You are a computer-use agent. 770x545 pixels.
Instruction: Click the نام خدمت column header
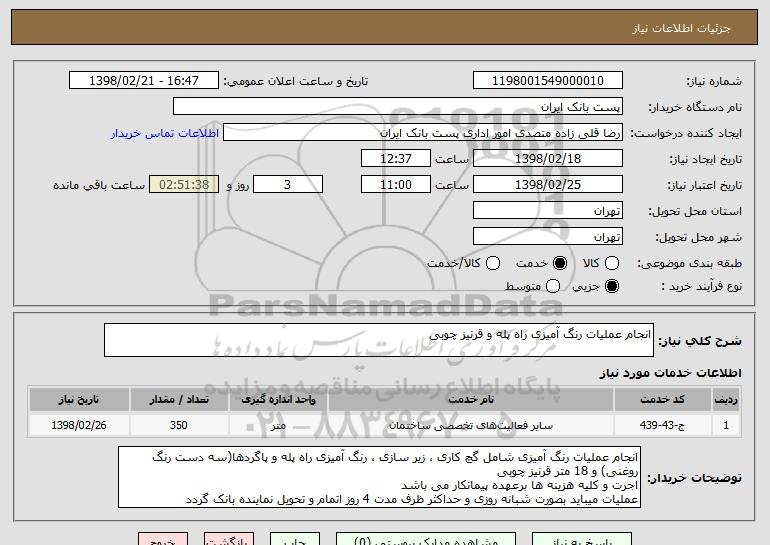click(470, 400)
